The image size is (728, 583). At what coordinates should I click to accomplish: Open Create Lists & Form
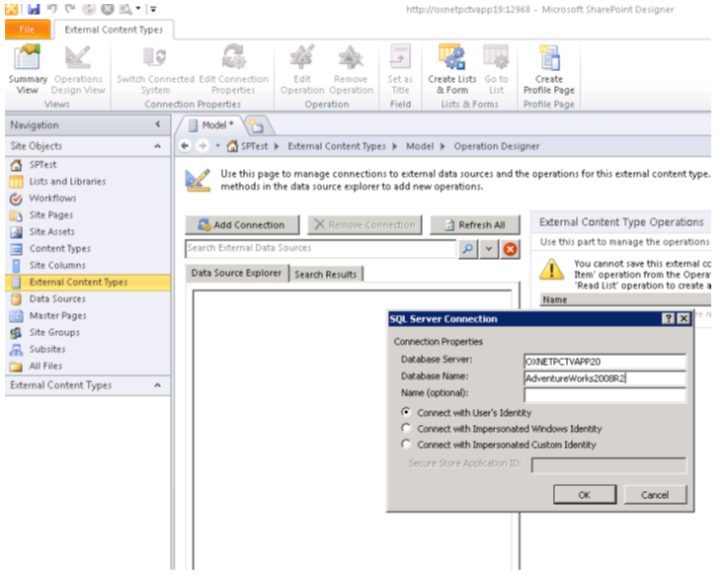[451, 70]
